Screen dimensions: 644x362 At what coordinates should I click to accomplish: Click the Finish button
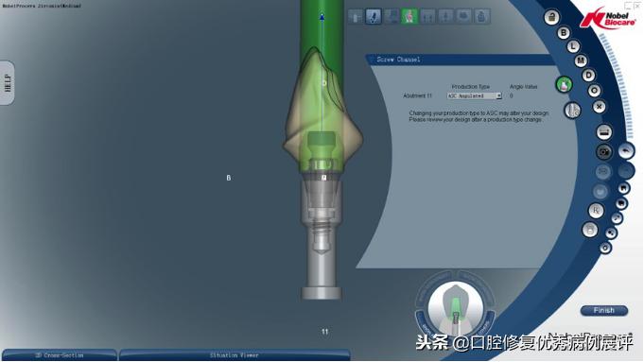pyautogui.click(x=603, y=311)
